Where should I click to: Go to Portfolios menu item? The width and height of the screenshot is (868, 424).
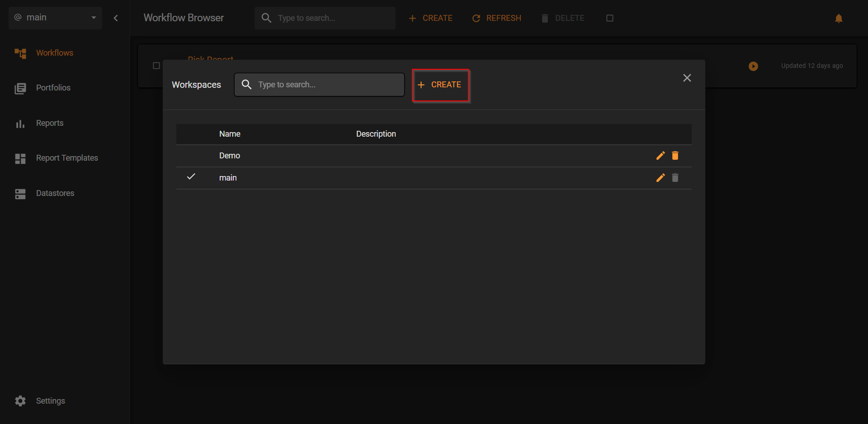coord(53,88)
